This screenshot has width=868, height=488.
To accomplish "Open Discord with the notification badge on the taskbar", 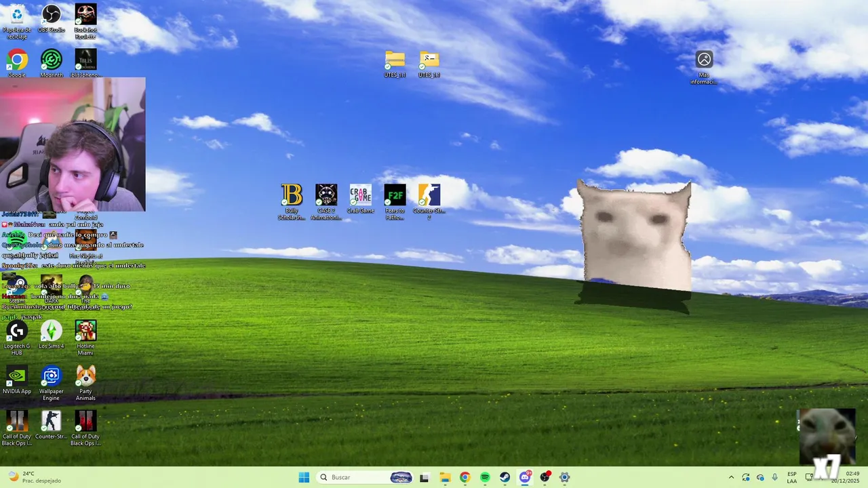I will [526, 477].
